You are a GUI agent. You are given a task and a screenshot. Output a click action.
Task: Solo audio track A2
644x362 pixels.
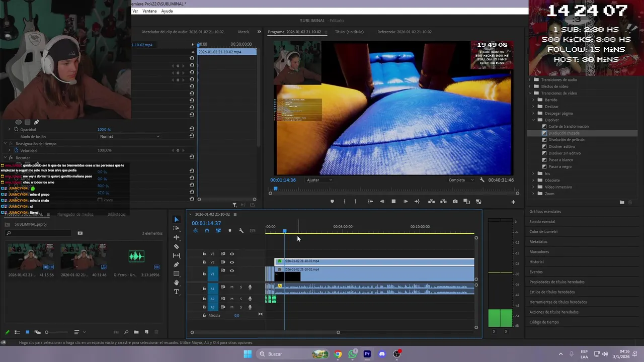tap(240, 299)
